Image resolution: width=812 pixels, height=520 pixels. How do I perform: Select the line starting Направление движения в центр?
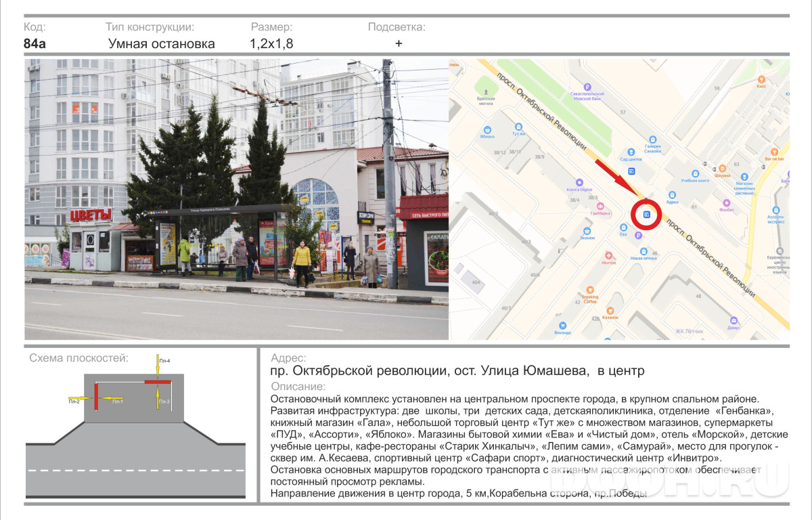point(459,494)
